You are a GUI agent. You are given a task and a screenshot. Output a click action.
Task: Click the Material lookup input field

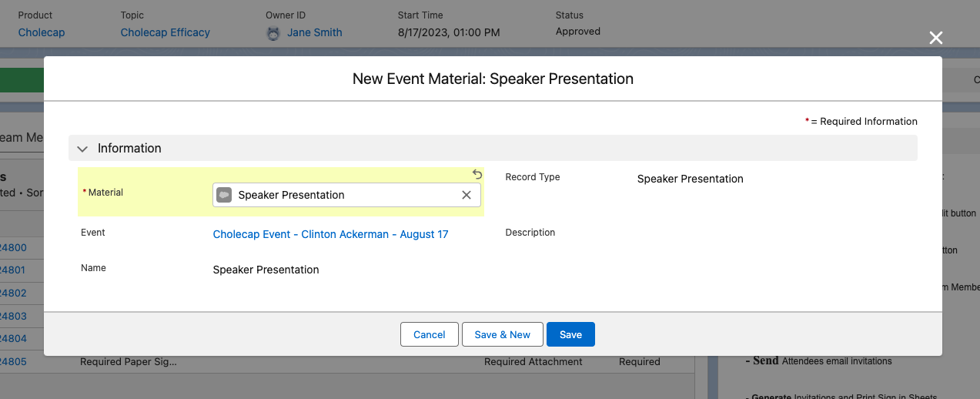pyautogui.click(x=346, y=195)
